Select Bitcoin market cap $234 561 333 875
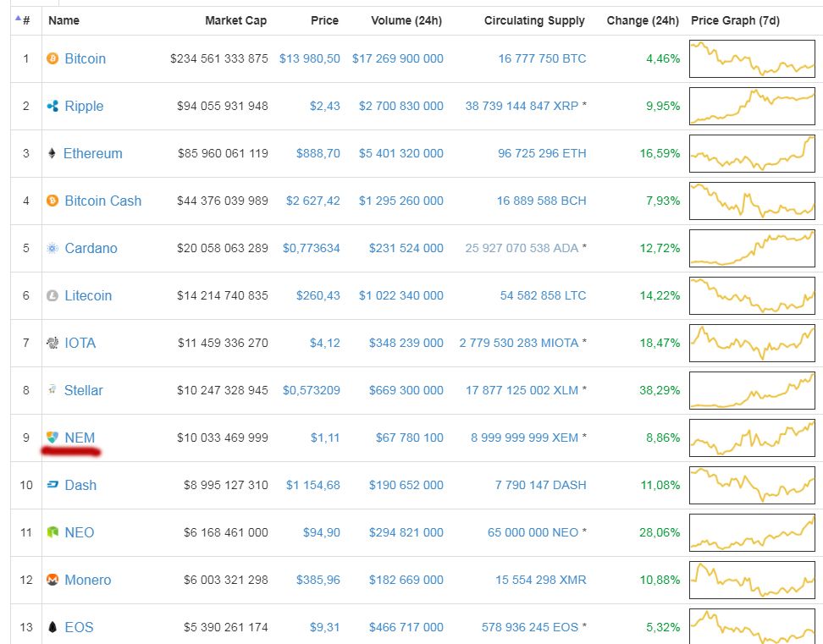The image size is (823, 644). [218, 58]
